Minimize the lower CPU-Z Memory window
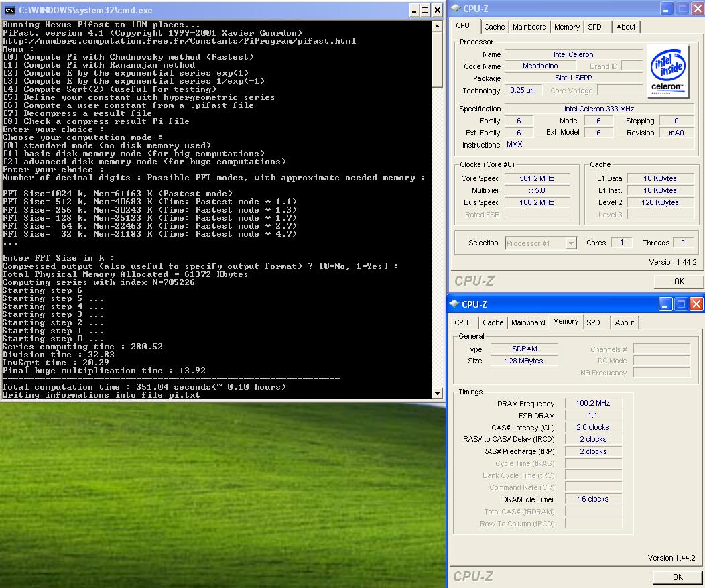This screenshot has width=705, height=588. 665,304
